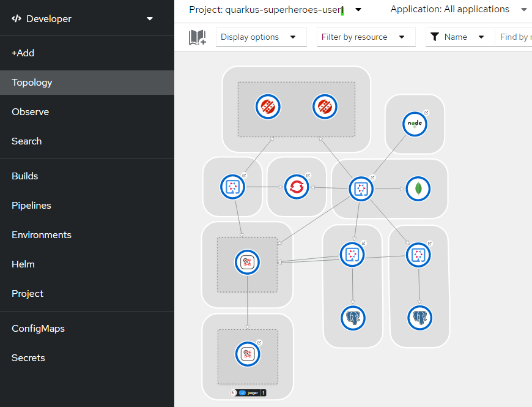Open the add-to-project catalog book icon
Viewport: 532px width, 407px height.
pyautogui.click(x=197, y=37)
